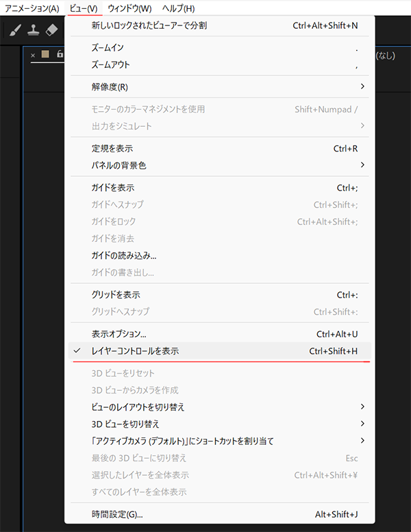The image size is (411, 532).
Task: Select the Brush tool
Action: click(16, 31)
